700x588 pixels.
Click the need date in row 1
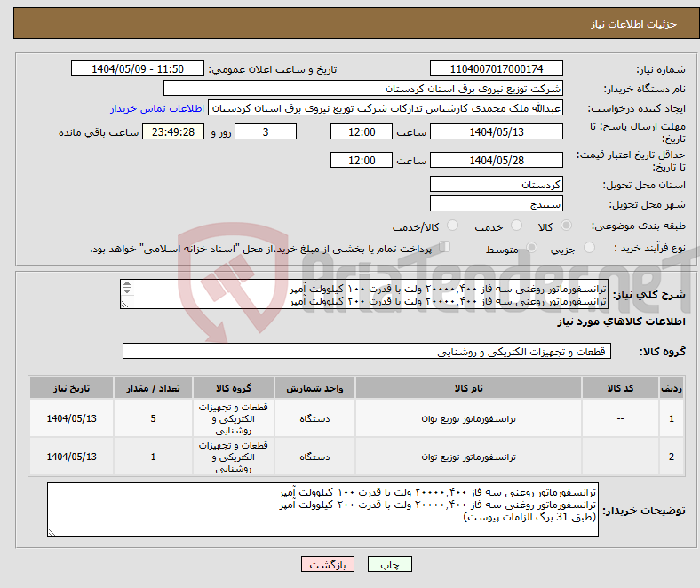click(x=71, y=418)
